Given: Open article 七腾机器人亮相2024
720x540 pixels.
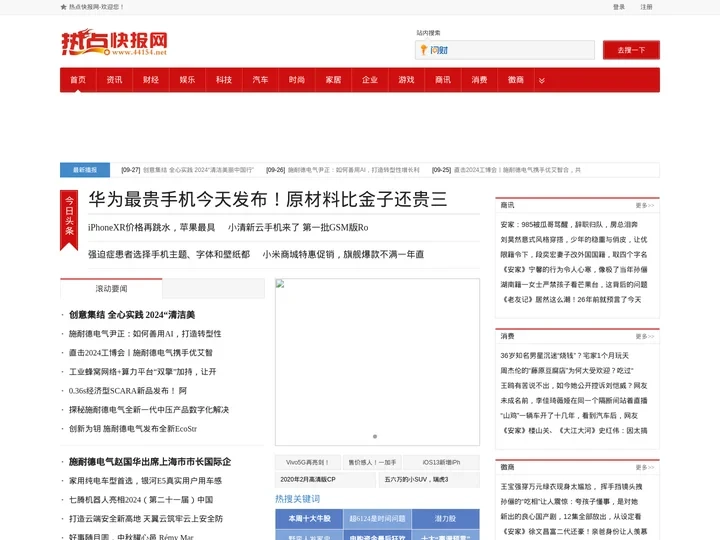Looking at the screenshot, I should pyautogui.click(x=141, y=500).
